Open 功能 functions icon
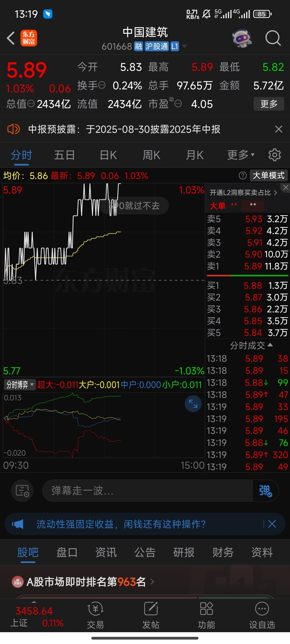 coord(206,615)
